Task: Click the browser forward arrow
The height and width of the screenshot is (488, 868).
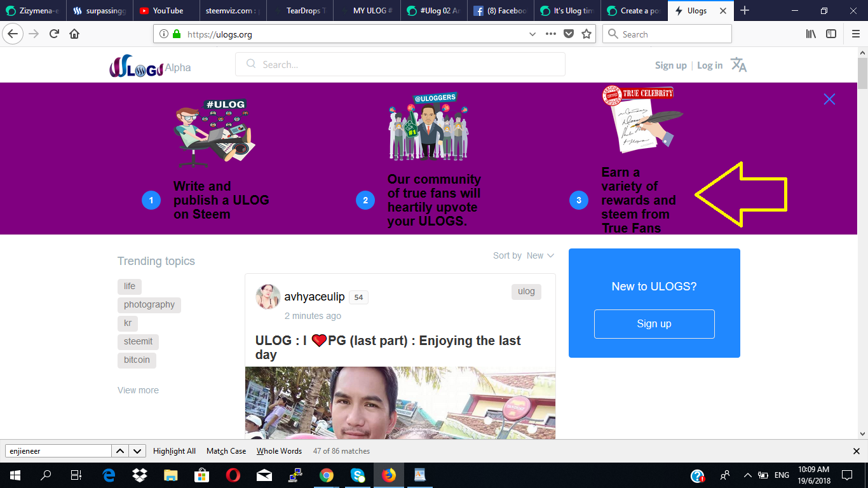Action: (x=34, y=34)
